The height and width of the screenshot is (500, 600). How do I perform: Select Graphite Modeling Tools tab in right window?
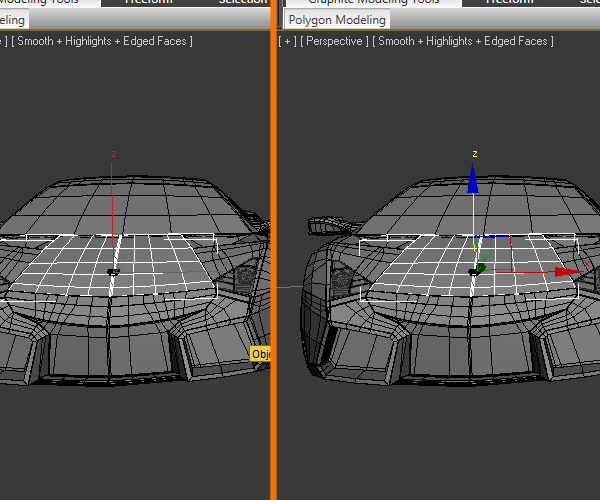click(374, 2)
